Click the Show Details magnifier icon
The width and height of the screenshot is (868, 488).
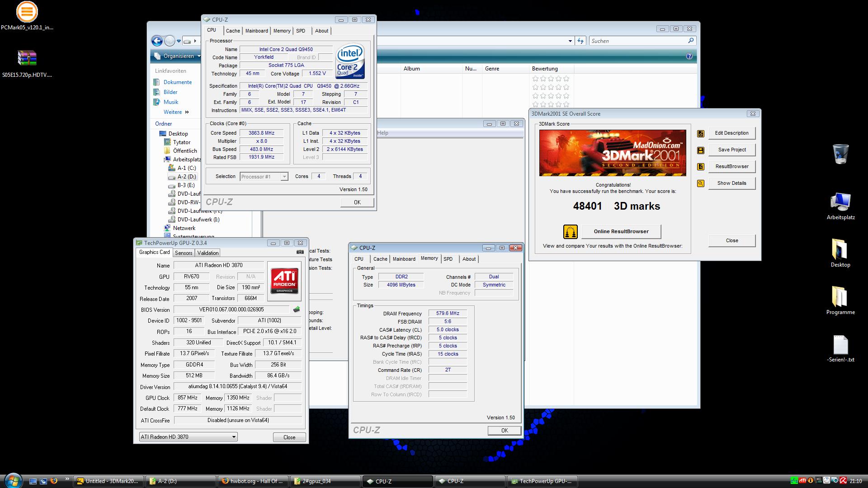pos(701,183)
